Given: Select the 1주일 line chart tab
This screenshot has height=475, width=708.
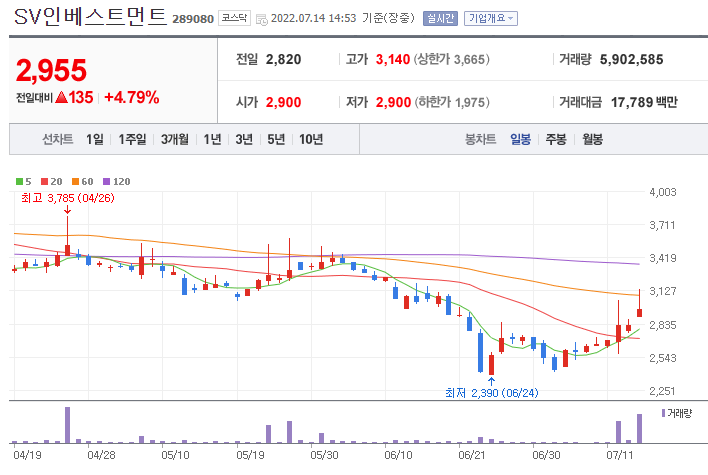Looking at the screenshot, I should click(x=132, y=139).
